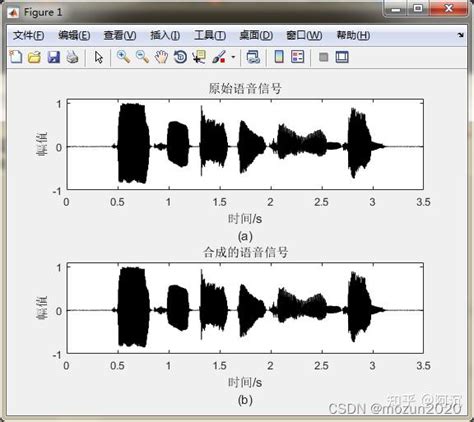The width and height of the screenshot is (474, 422).
Task: Minimize the Figure 1 window
Action: pyautogui.click(x=395, y=9)
